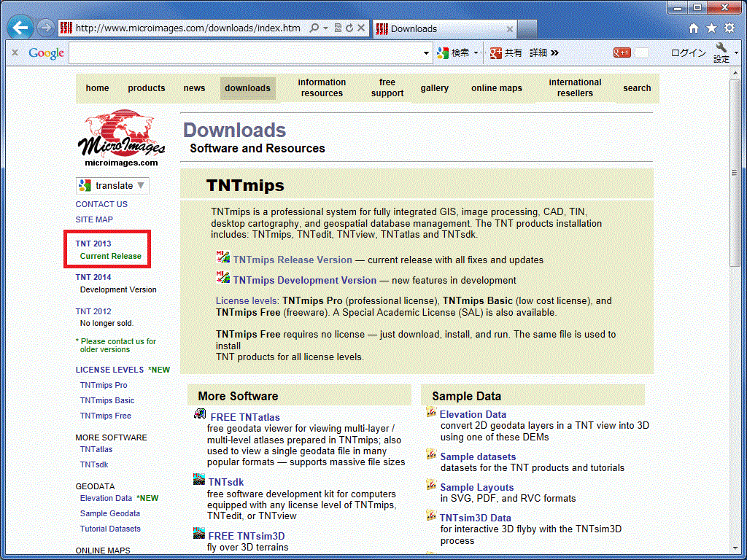Open the browser Home icon
This screenshot has width=747, height=560.
694,28
